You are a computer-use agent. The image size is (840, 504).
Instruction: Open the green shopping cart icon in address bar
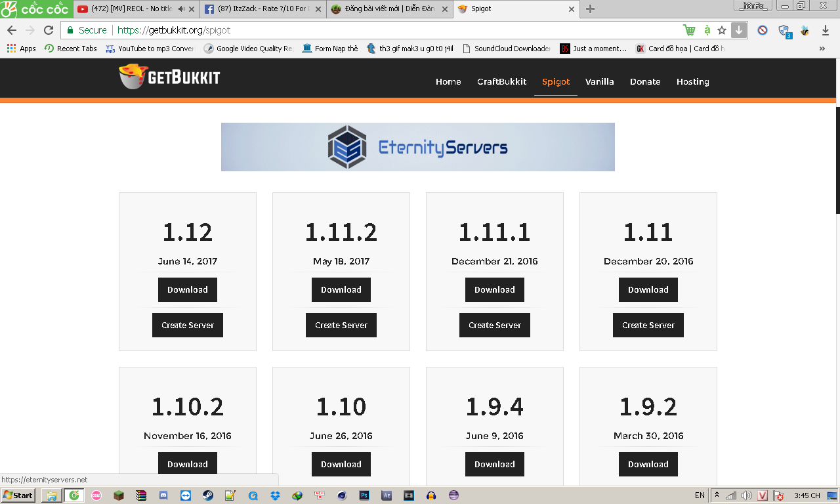point(689,30)
